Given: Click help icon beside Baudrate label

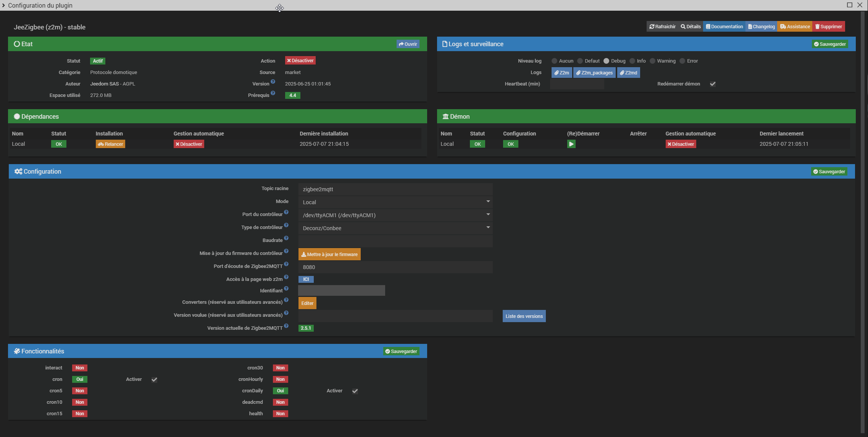Looking at the screenshot, I should 286,238.
